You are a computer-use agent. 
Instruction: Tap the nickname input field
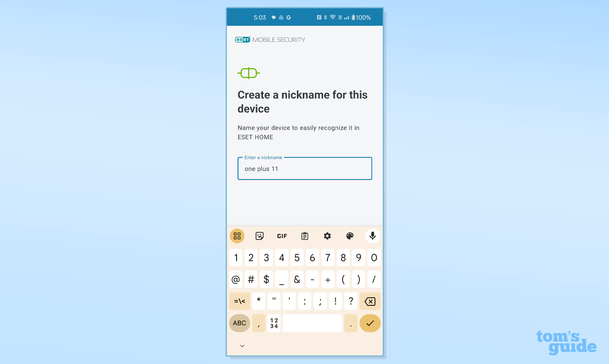(x=304, y=169)
